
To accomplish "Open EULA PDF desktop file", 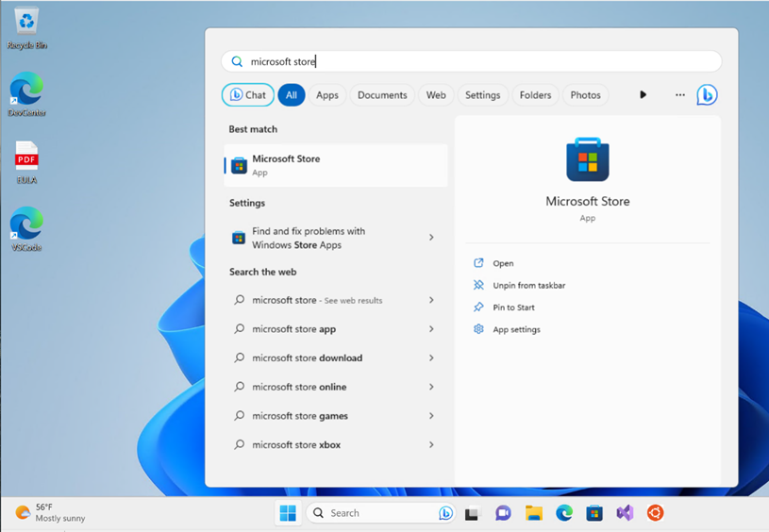I will [x=26, y=162].
